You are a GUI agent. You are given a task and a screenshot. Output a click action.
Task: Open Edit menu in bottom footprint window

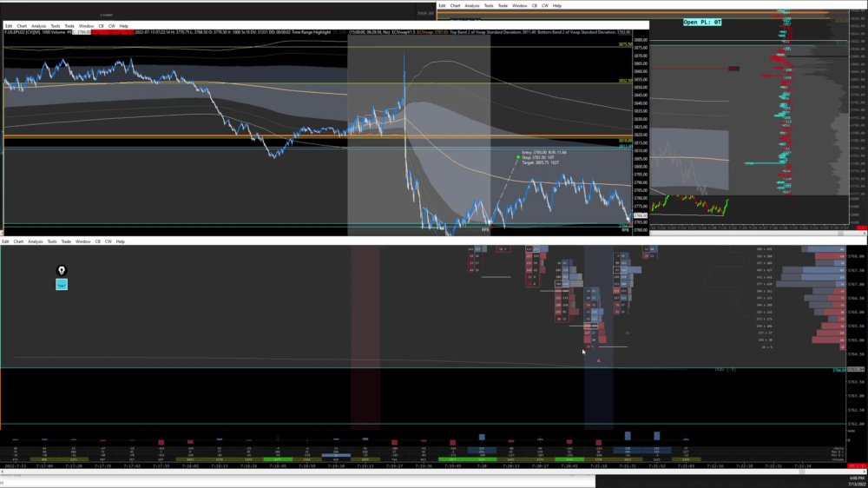point(5,241)
